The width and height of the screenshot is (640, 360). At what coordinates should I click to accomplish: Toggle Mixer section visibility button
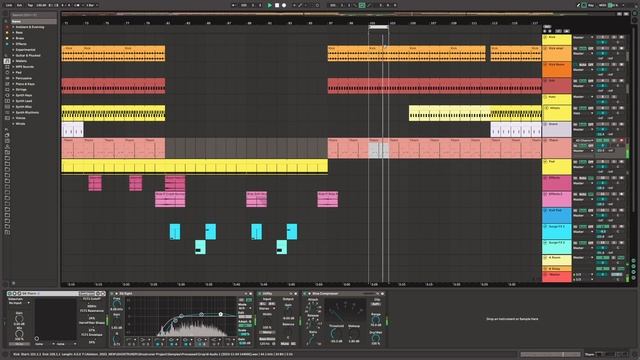click(633, 272)
